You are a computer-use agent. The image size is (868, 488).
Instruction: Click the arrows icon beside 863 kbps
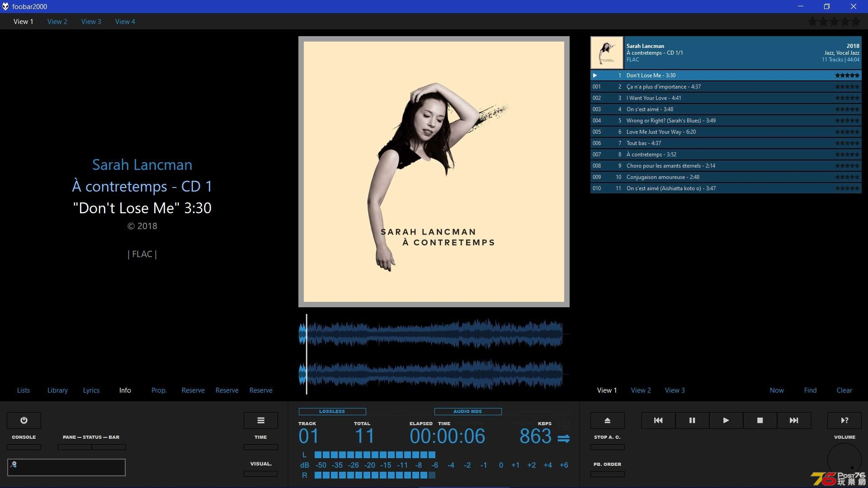[x=564, y=438]
